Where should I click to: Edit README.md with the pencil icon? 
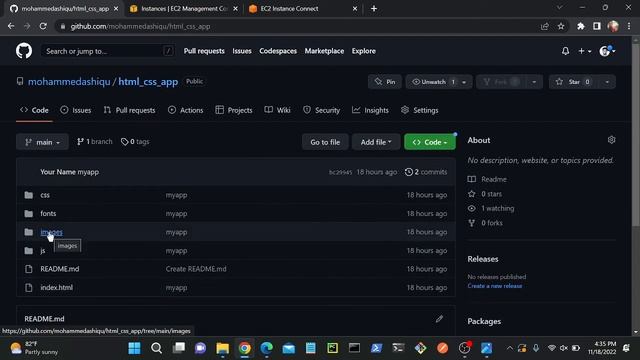(x=439, y=319)
